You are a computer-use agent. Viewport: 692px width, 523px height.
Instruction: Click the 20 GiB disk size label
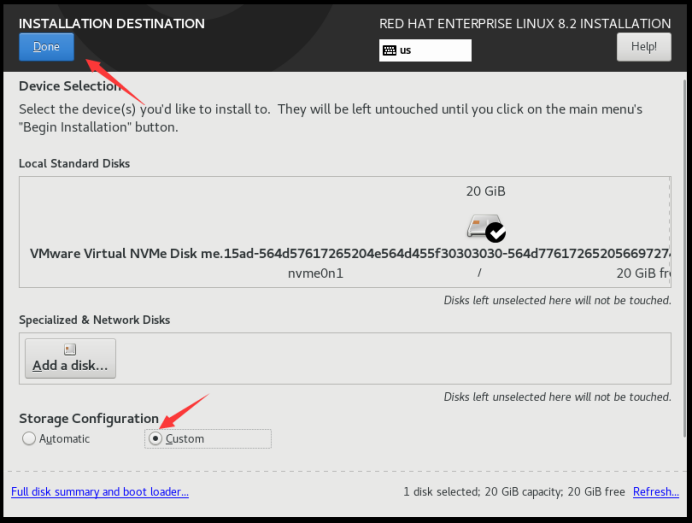pyautogui.click(x=486, y=192)
